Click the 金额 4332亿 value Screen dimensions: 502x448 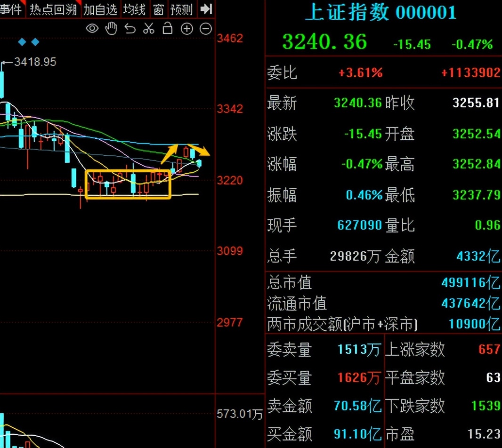[x=478, y=256]
